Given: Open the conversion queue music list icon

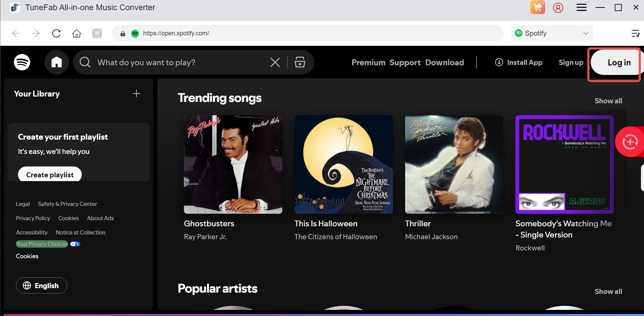Looking at the screenshot, I should [636, 33].
